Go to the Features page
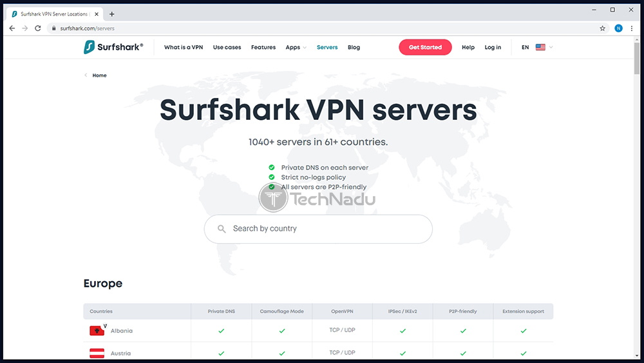This screenshot has width=644, height=363. [263, 47]
